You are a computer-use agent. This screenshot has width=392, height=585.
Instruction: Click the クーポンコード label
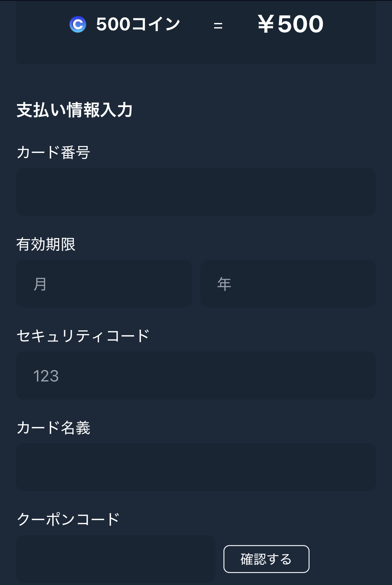(68, 519)
